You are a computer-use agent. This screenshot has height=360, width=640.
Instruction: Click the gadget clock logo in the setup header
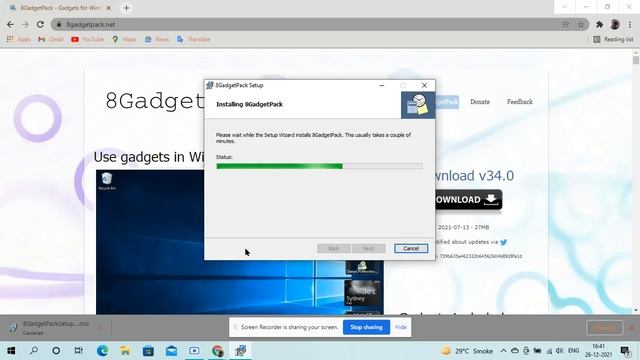click(x=418, y=105)
